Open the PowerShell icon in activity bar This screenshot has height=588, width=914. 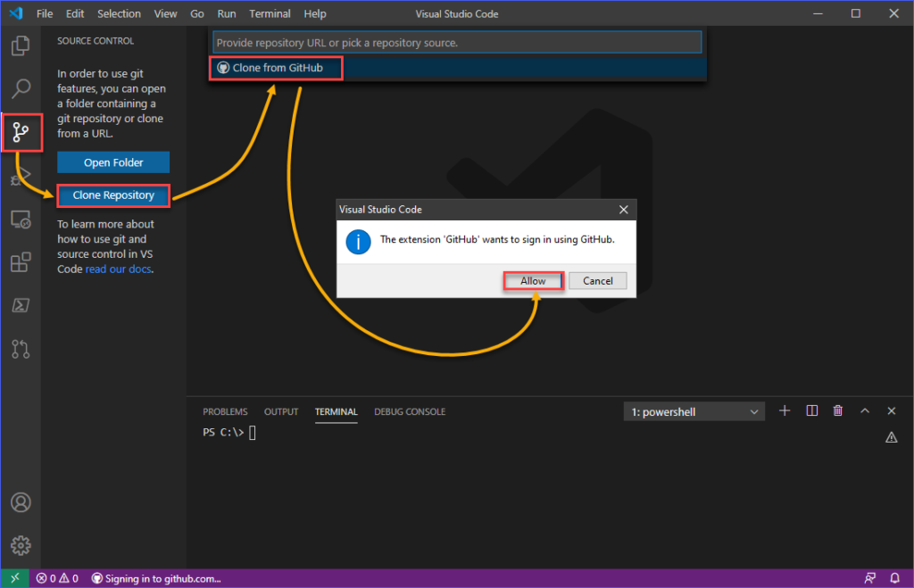pos(21,305)
